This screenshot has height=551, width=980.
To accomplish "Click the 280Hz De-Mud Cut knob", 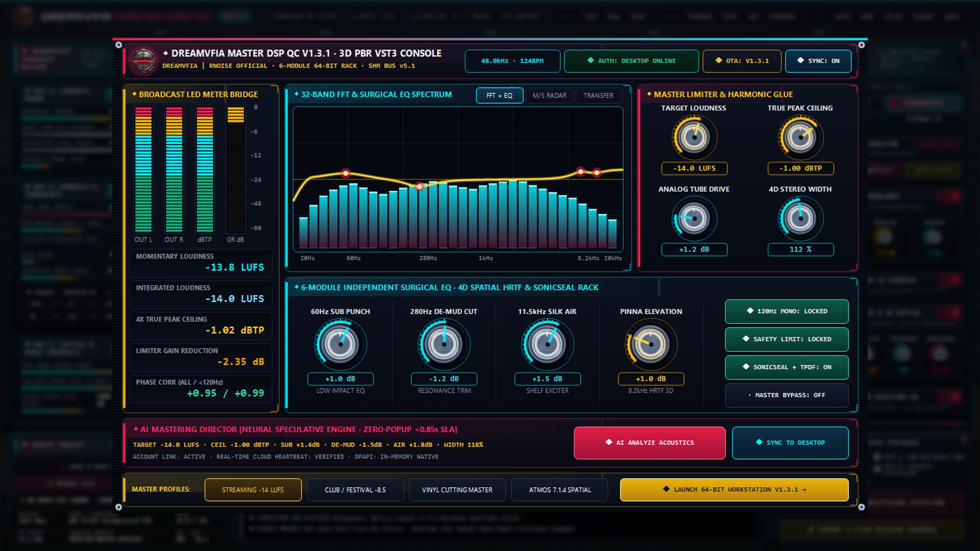I will (444, 344).
